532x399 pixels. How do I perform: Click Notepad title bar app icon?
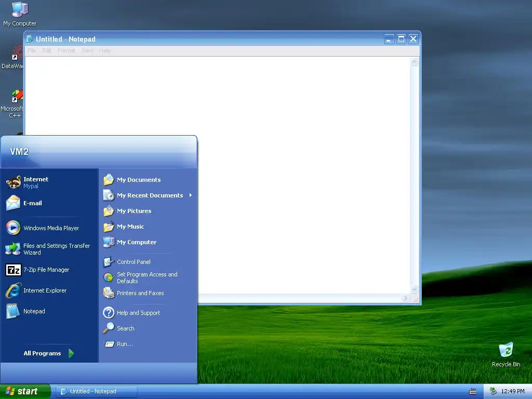click(30, 38)
